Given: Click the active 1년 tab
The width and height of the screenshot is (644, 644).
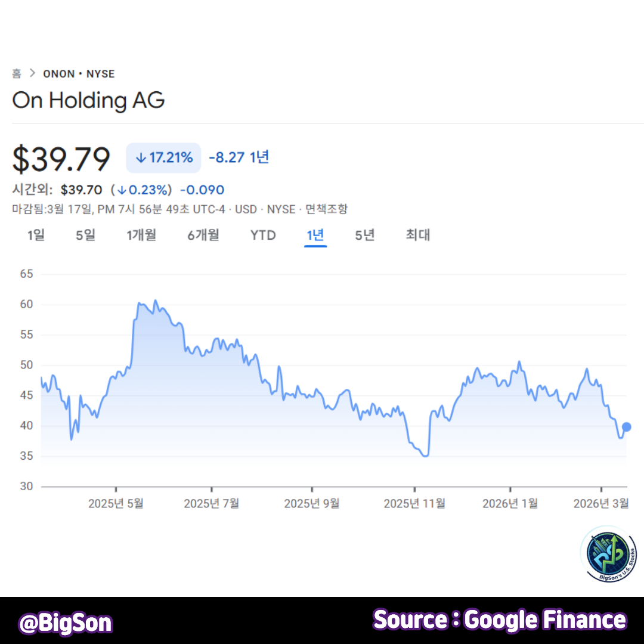Looking at the screenshot, I should click(315, 235).
